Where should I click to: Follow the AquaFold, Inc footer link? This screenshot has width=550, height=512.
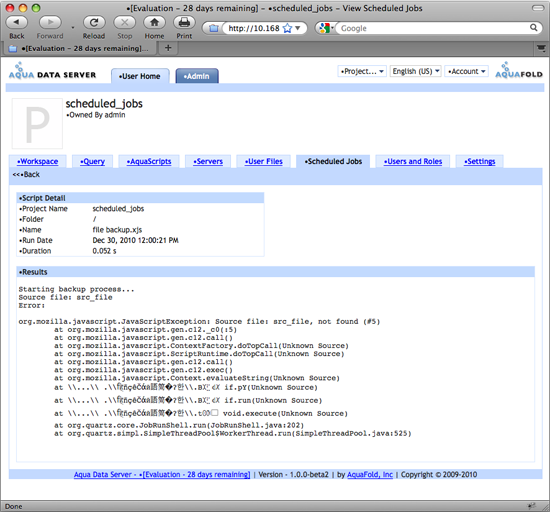tap(370, 474)
